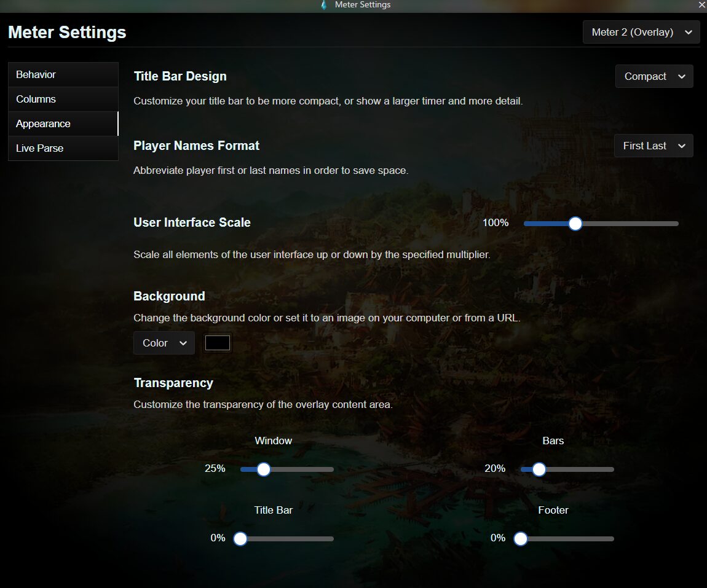Click the app logo icon in title bar
The width and height of the screenshot is (707, 588).
pos(324,5)
